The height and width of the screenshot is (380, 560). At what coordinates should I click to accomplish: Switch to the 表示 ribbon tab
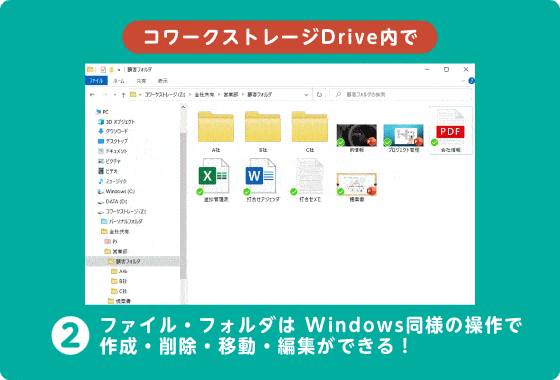coord(163,81)
